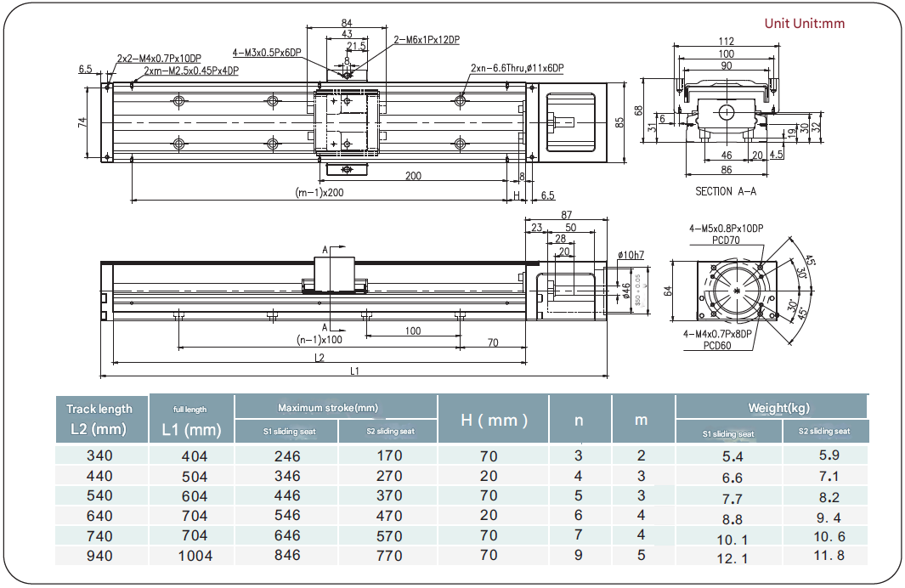Click the 'Unit Unit:mm' label
This screenshot has width=905, height=588.
(x=804, y=23)
